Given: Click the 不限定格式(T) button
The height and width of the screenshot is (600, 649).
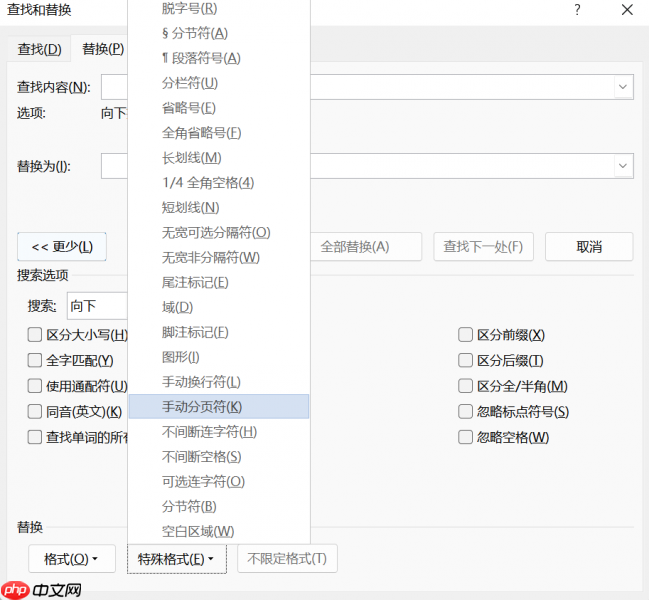Looking at the screenshot, I should tap(287, 559).
